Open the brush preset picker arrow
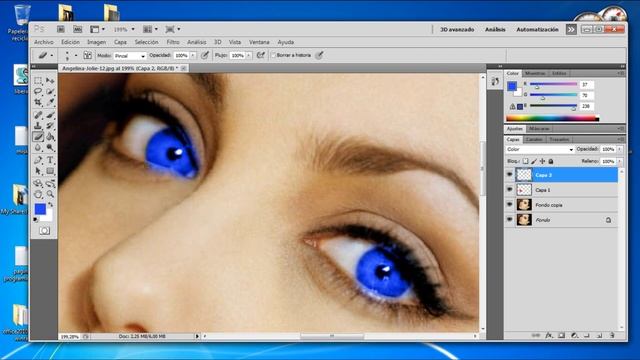640x360 pixels. pos(76,56)
